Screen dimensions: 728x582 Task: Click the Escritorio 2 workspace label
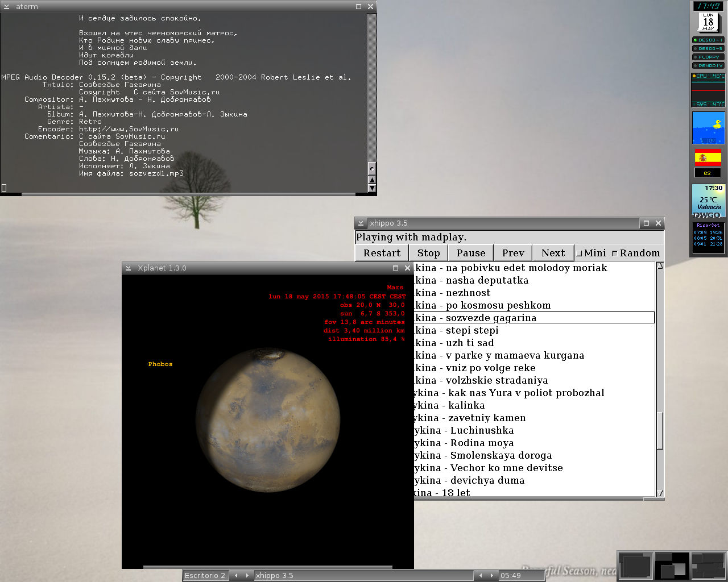(205, 576)
